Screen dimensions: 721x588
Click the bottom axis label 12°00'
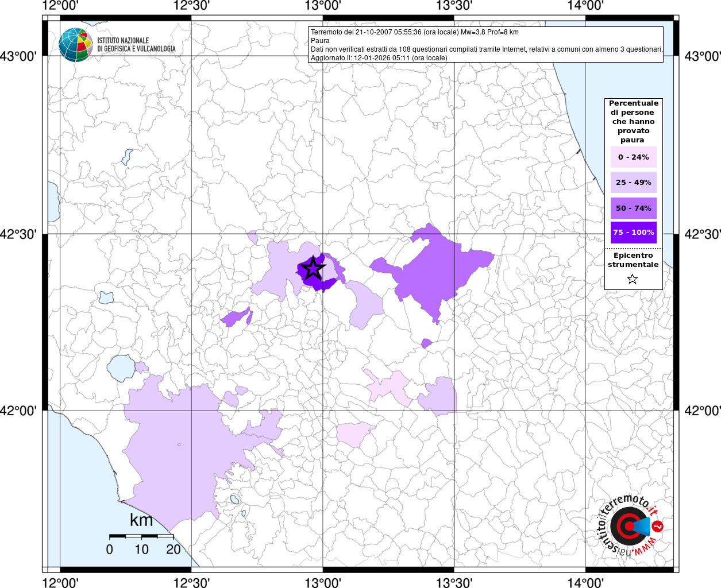[x=60, y=582]
